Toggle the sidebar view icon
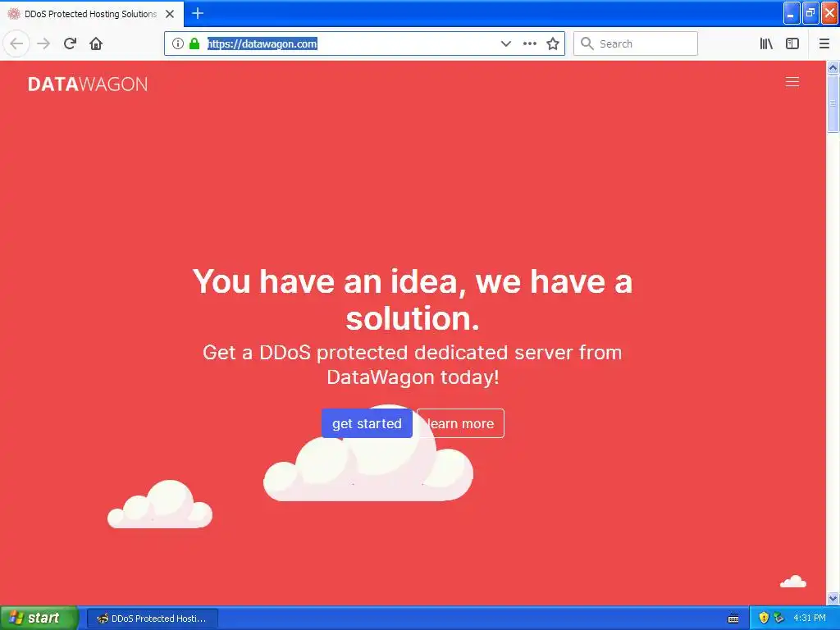 [792, 43]
